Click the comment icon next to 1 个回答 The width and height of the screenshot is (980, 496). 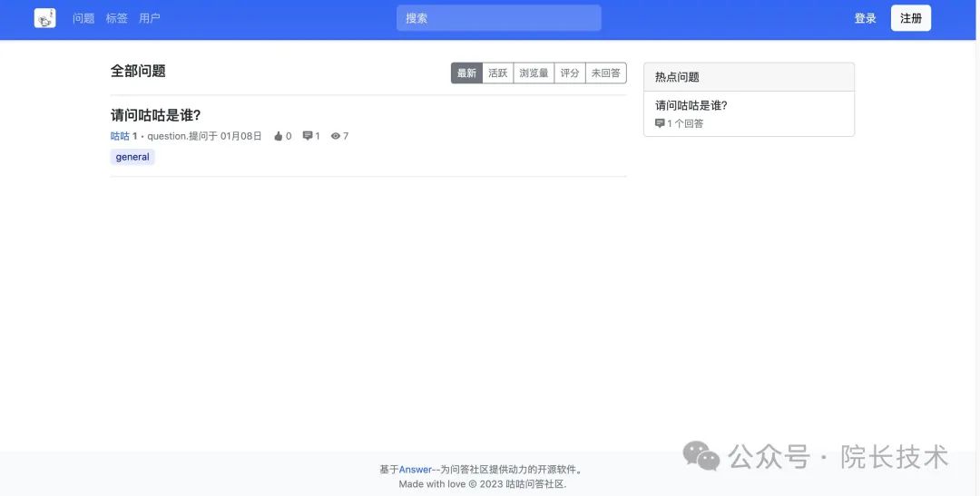660,123
